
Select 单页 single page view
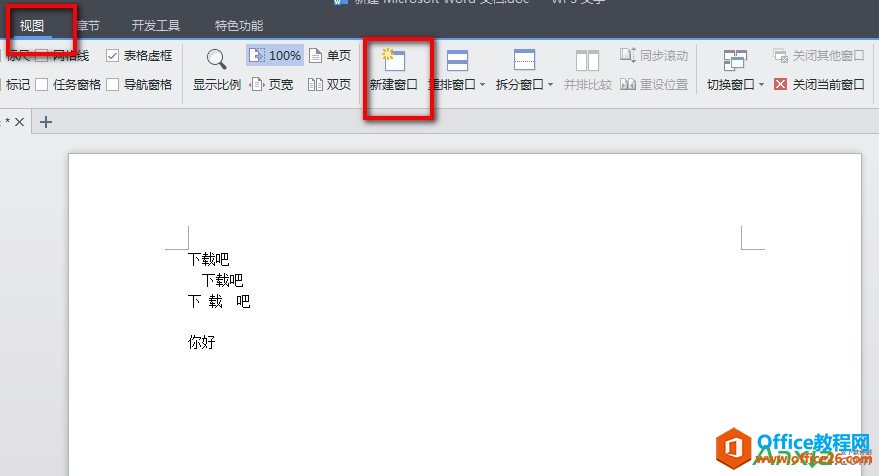pos(330,56)
